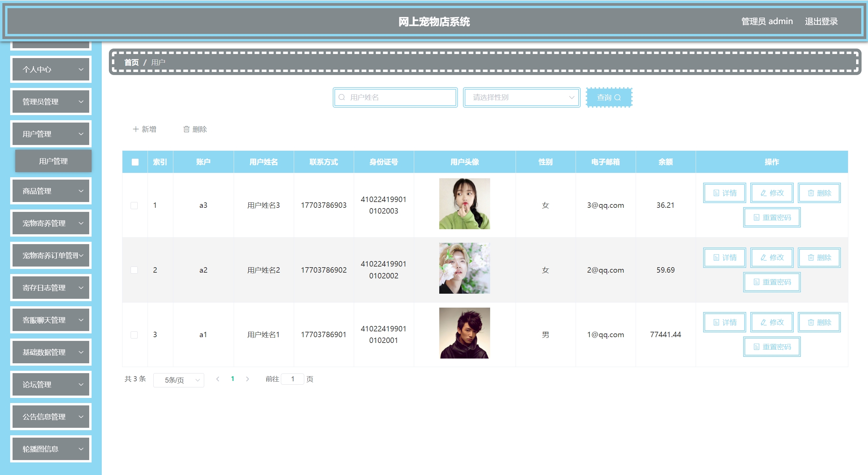Click the avatar thumbnail of user a2
This screenshot has width=868, height=475.
click(x=464, y=268)
